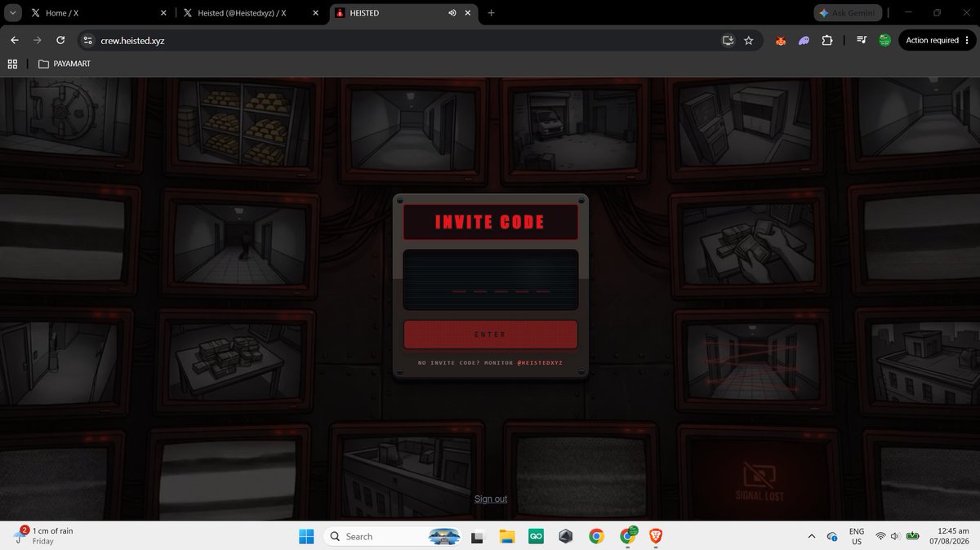The height and width of the screenshot is (550, 980).
Task: Go back with the browser back arrow
Action: [x=15, y=40]
